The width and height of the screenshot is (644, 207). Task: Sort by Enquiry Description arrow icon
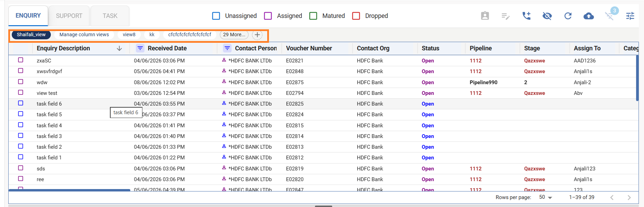(119, 49)
